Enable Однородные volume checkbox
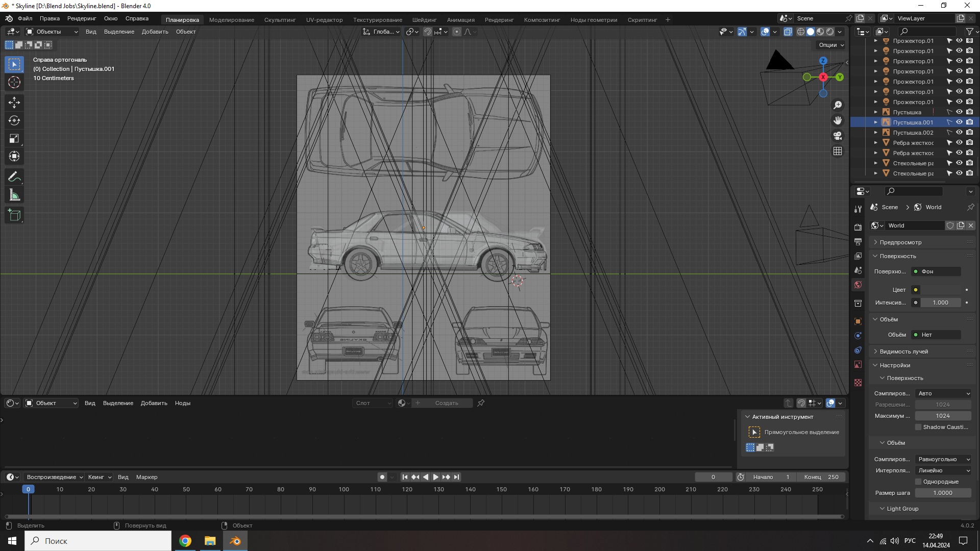Screen dimensions: 980x551 918,482
